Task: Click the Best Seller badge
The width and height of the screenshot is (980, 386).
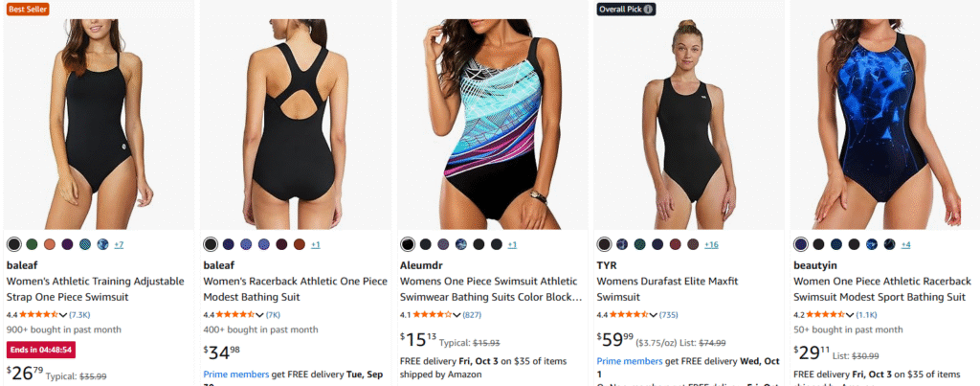Action: [x=28, y=10]
